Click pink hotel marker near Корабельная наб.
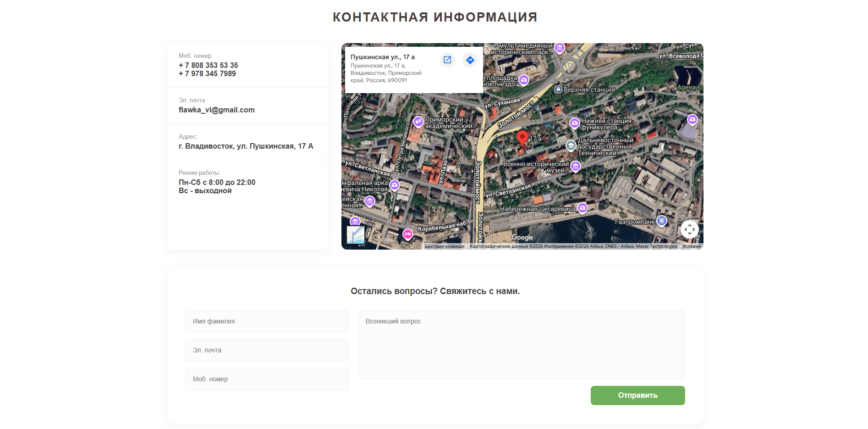This screenshot has width=868, height=429. click(x=407, y=234)
